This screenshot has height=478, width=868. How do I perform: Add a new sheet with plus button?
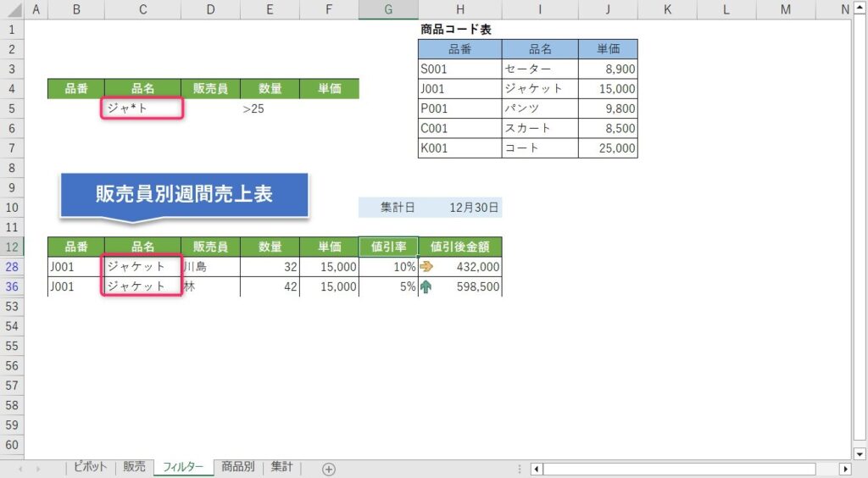(x=329, y=469)
